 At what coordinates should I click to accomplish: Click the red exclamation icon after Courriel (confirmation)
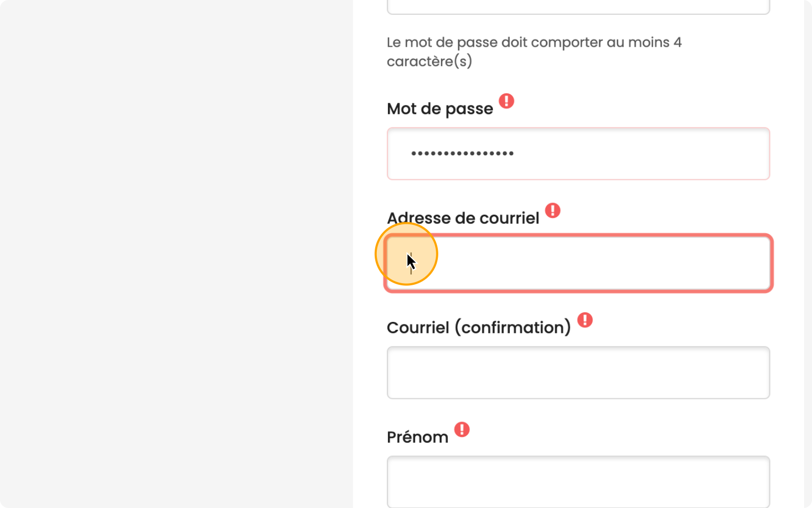[x=585, y=320]
